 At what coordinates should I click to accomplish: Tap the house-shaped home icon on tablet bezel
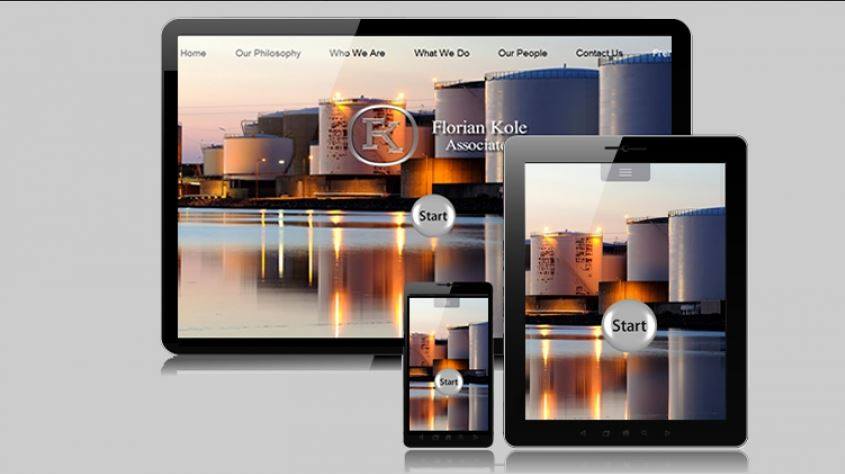coord(626,434)
